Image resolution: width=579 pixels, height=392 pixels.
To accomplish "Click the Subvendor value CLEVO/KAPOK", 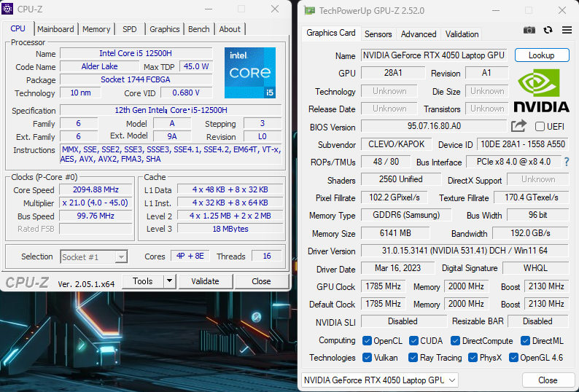I will point(396,144).
